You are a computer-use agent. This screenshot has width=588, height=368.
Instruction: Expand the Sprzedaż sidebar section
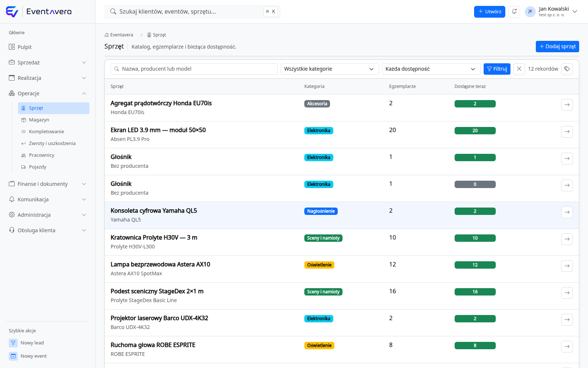coord(48,63)
